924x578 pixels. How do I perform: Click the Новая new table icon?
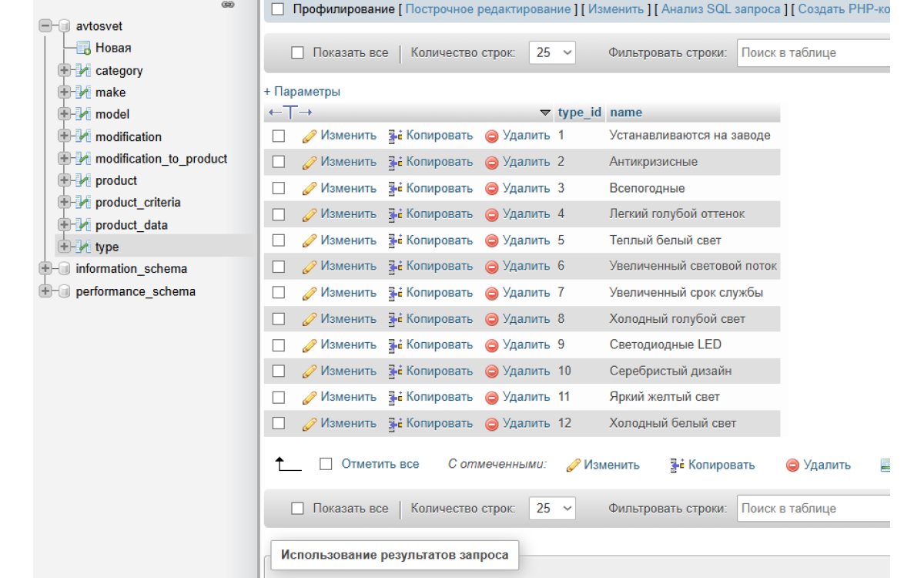(84, 48)
